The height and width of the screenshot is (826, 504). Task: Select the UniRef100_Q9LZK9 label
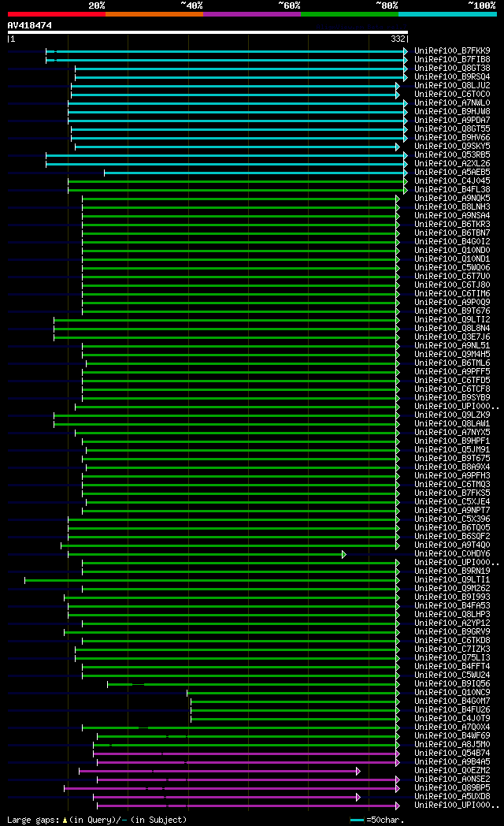452,415
